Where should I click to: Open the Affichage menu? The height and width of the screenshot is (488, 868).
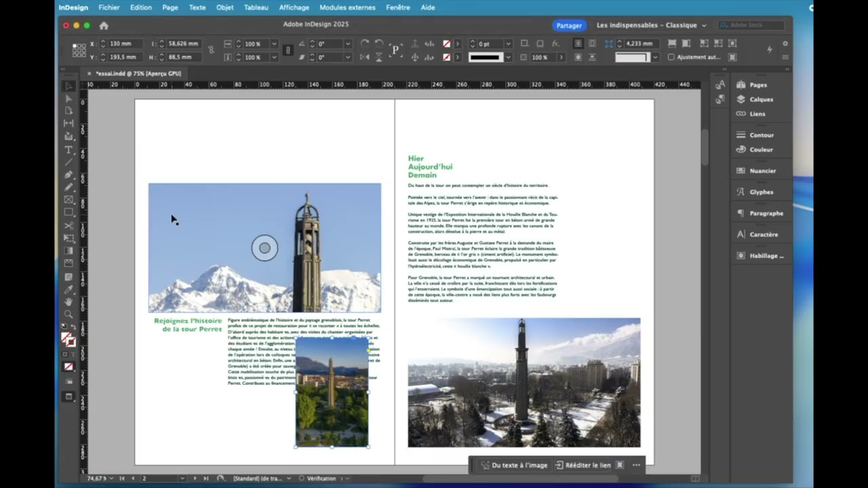coord(294,7)
